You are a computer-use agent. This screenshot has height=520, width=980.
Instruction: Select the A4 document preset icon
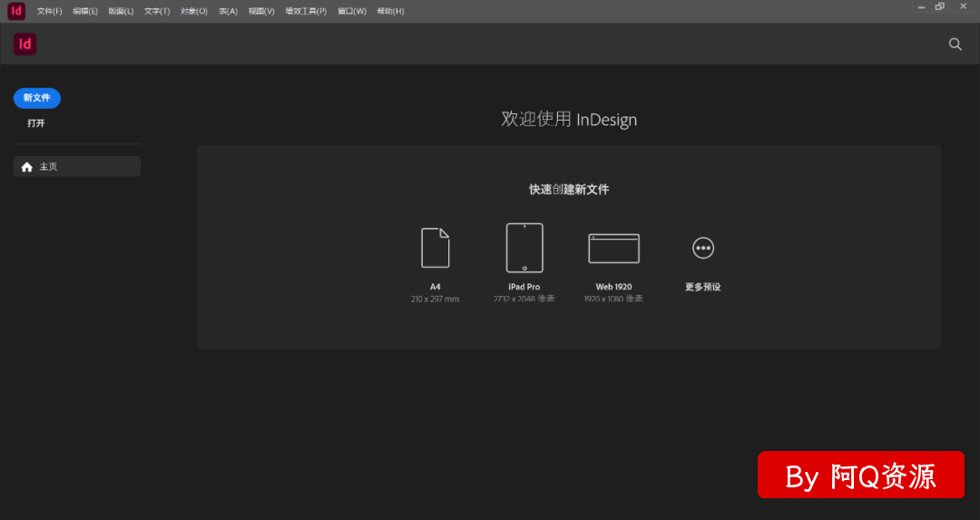(435, 248)
